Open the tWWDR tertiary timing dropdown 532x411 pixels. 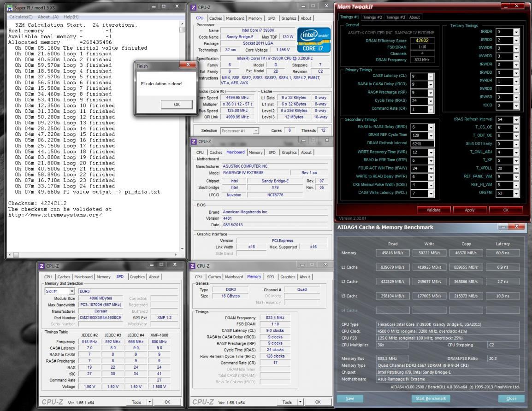(x=516, y=48)
